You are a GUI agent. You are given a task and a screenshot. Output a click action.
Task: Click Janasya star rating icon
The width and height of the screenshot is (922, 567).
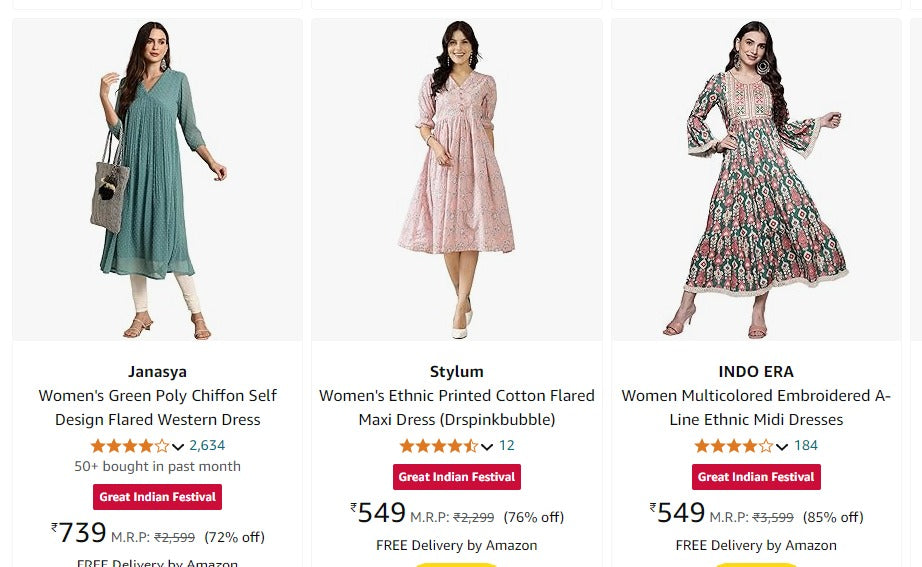point(129,446)
